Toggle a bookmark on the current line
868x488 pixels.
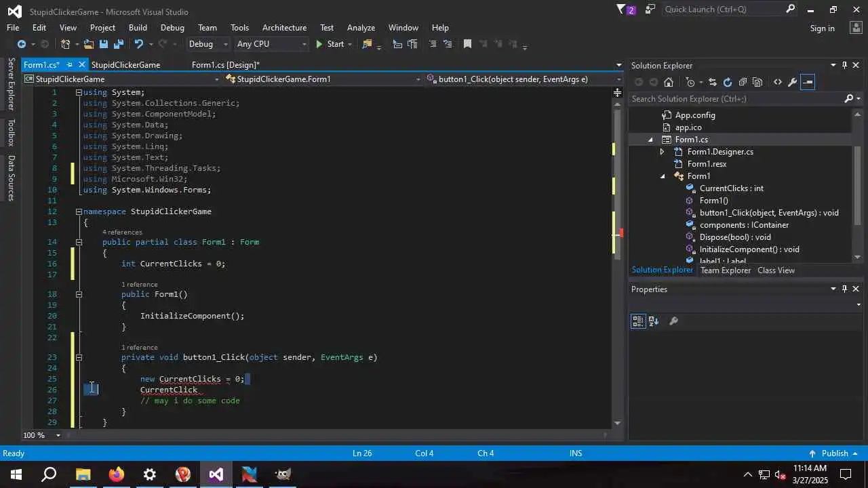467,44
